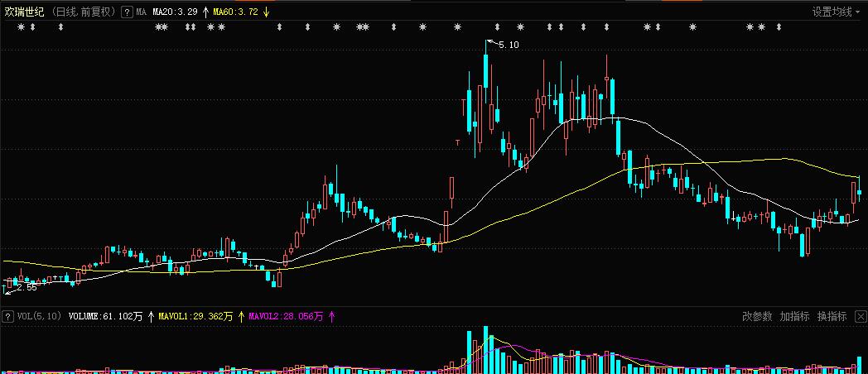Screen dimensions: 868x374
Task: Click 改参数 to change parameters
Action: point(756,316)
